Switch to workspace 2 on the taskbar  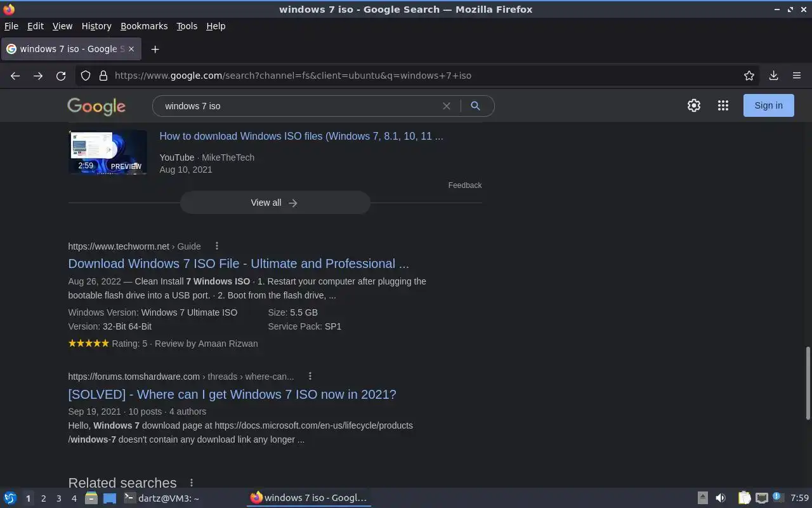(x=43, y=498)
